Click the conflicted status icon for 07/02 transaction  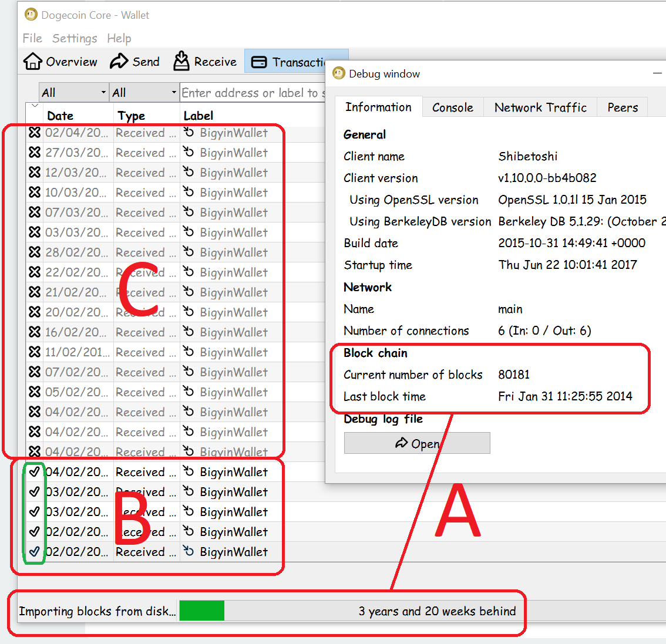(35, 372)
